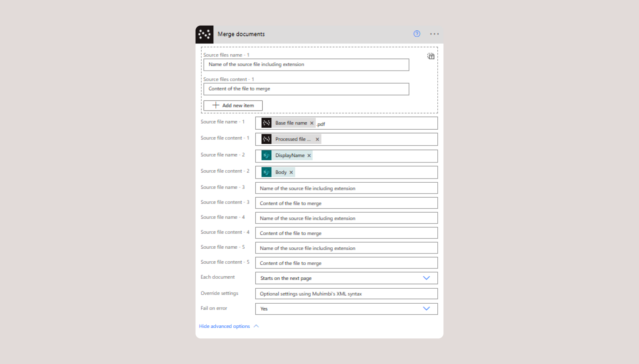
Task: Click the switch-to-array input icon
Action: pos(431,57)
